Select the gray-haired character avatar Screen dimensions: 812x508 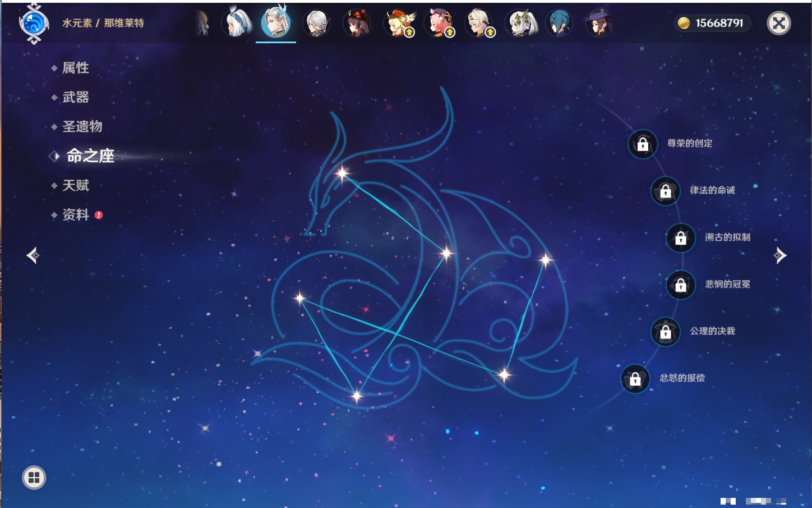click(317, 24)
